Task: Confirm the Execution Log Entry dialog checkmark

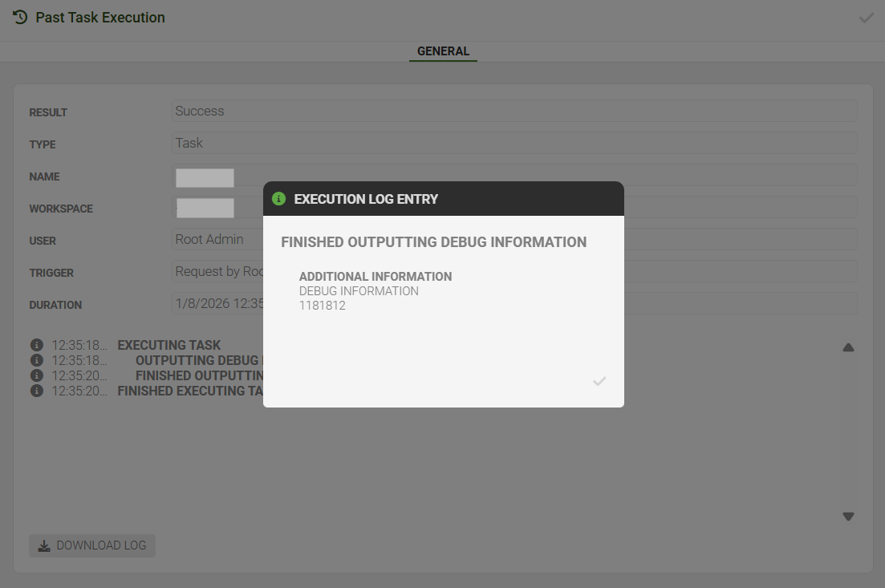Action: coord(599,381)
